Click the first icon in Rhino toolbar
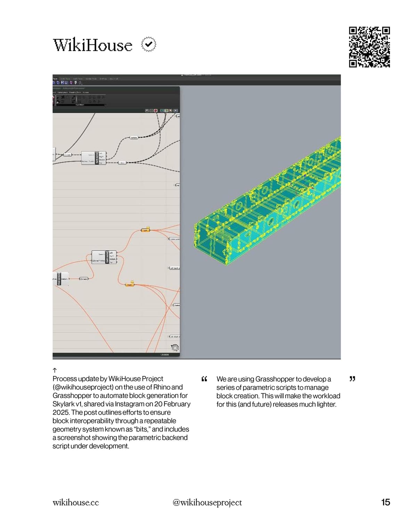This screenshot has width=417, height=532. [x=54, y=83]
